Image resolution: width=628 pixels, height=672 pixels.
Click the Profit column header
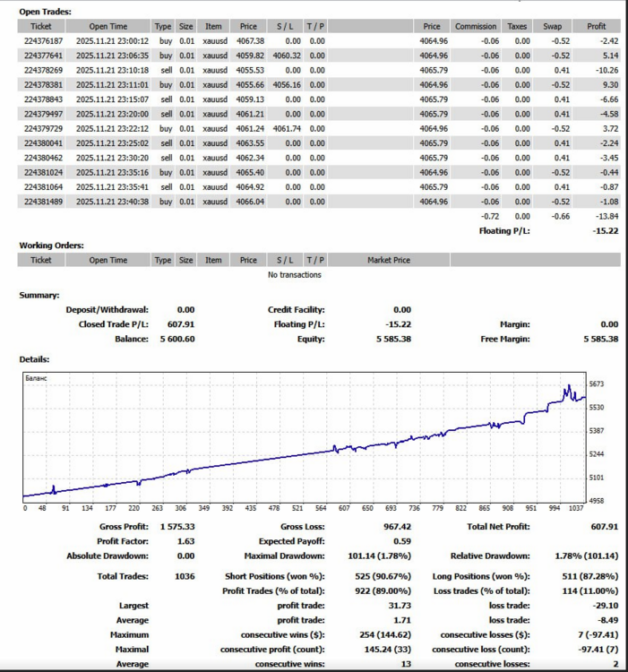click(597, 27)
